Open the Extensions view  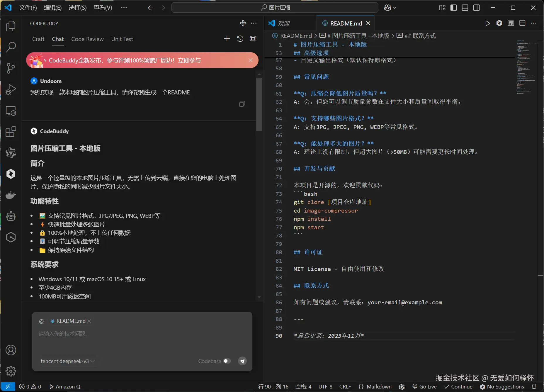coord(11,132)
